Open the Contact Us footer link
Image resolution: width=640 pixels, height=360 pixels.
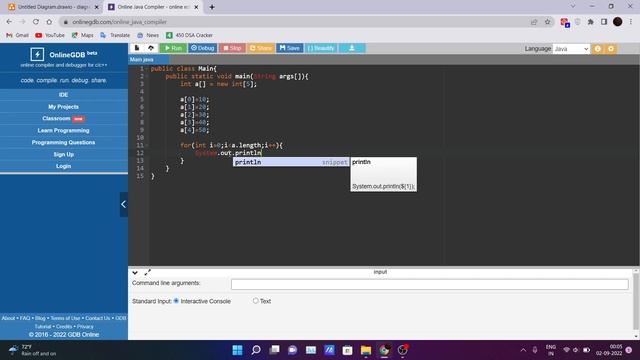[98, 318]
